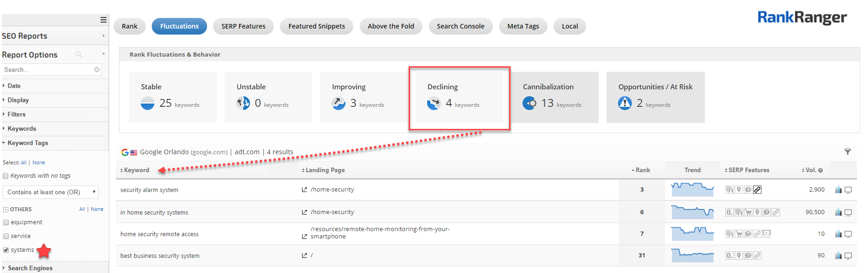Click the search magnifier beside Report Options
The width and height of the screenshot is (868, 273).
pyautogui.click(x=79, y=54)
